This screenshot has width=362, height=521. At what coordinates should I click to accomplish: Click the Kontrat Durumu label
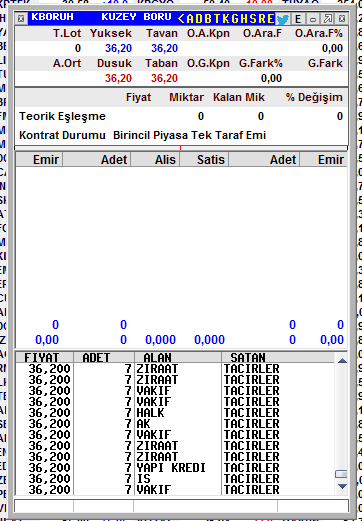62,135
